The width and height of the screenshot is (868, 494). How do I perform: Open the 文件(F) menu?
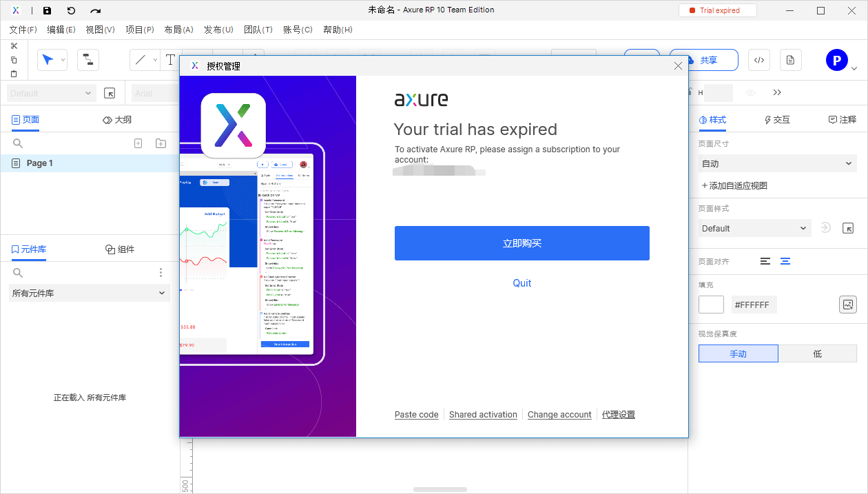coord(23,30)
